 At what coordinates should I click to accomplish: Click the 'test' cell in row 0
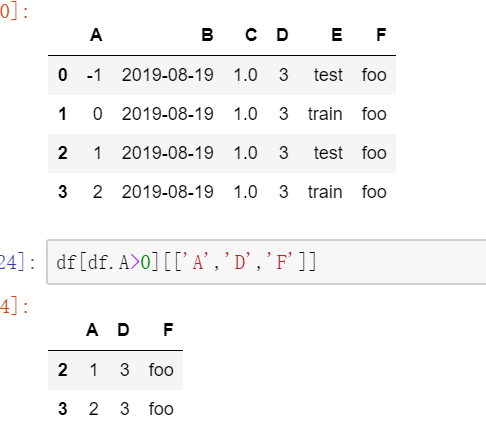tap(328, 75)
